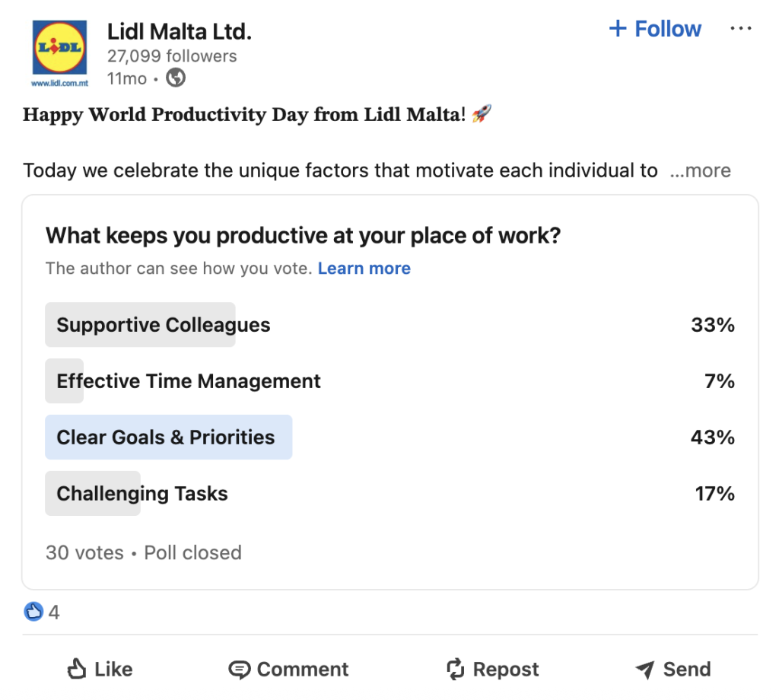Open the blue like reaction icon
779x700 pixels.
point(33,612)
